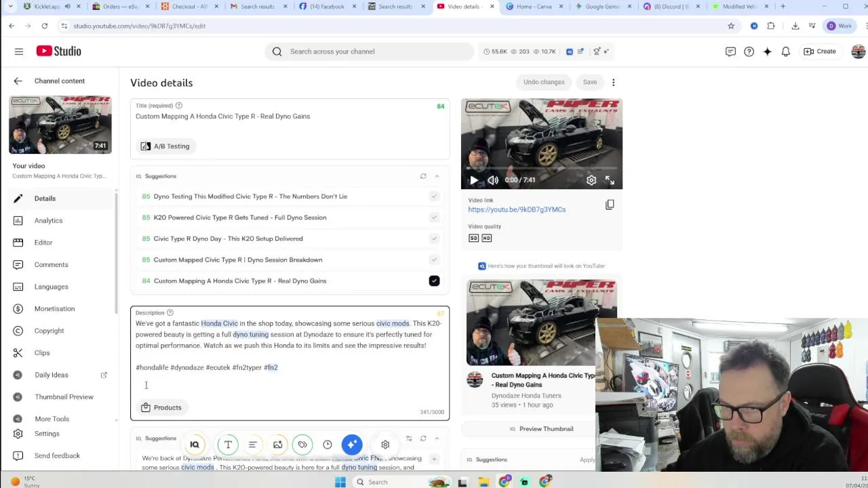
Task: Open the Details section in sidebar
Action: click(x=59, y=199)
